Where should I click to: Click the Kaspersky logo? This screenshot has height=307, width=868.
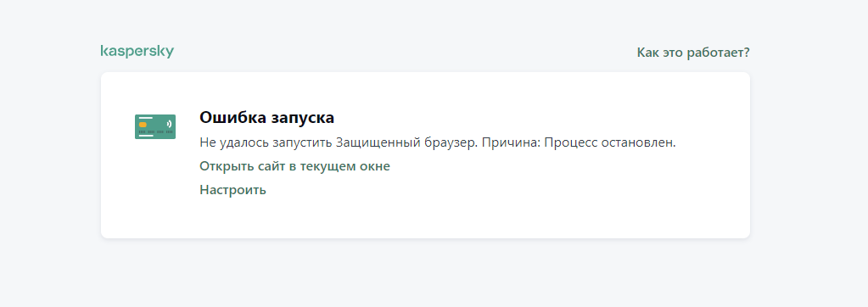[x=137, y=52]
